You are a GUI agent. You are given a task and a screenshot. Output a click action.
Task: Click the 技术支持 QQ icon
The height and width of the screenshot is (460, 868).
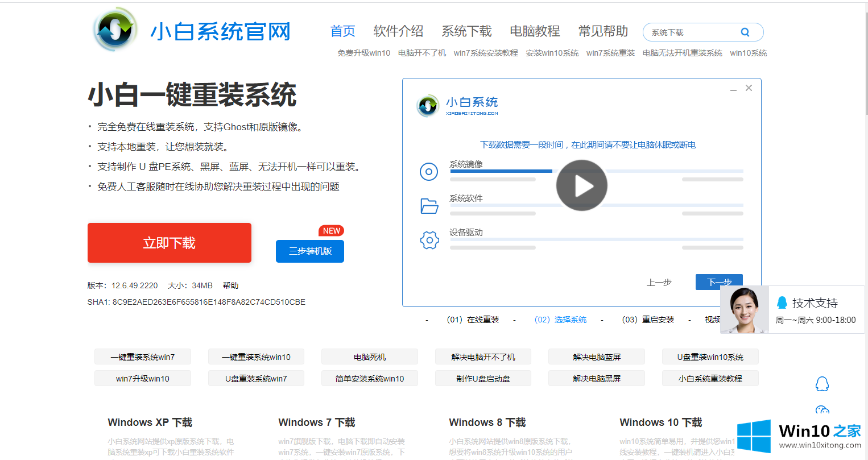(782, 302)
